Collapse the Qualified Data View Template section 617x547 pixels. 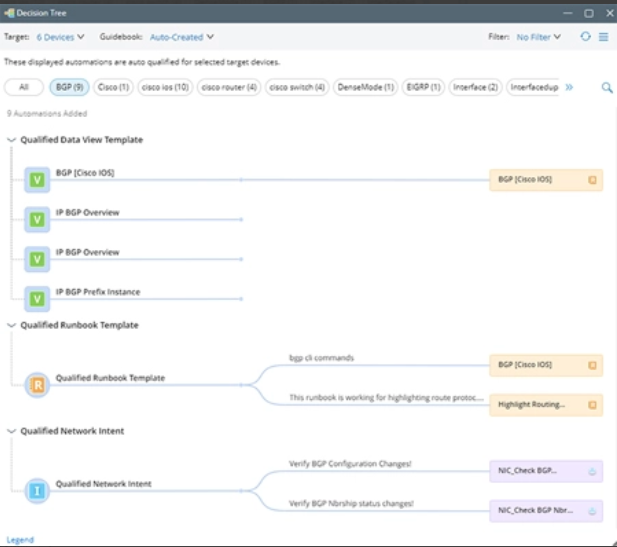(x=12, y=140)
